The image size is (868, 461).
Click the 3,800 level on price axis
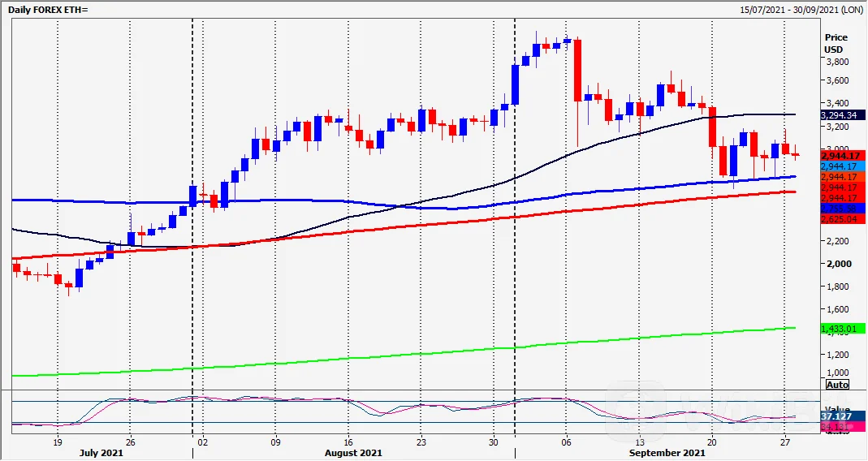tap(836, 61)
